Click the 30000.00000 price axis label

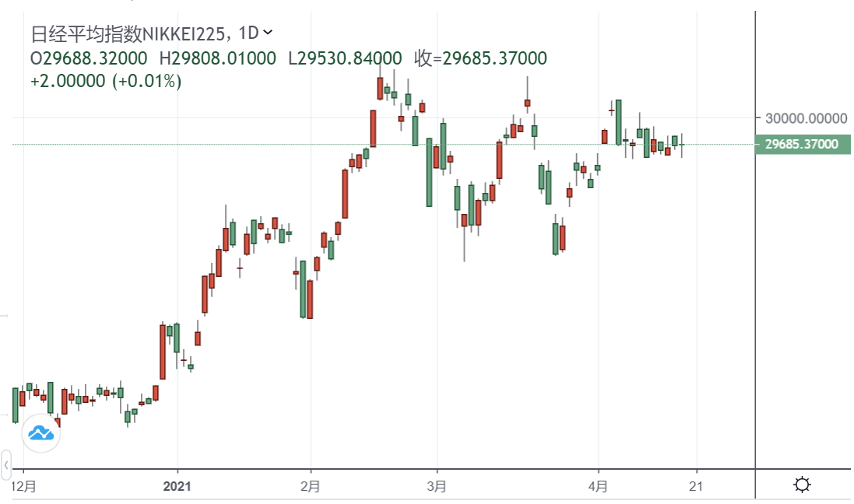(x=805, y=118)
